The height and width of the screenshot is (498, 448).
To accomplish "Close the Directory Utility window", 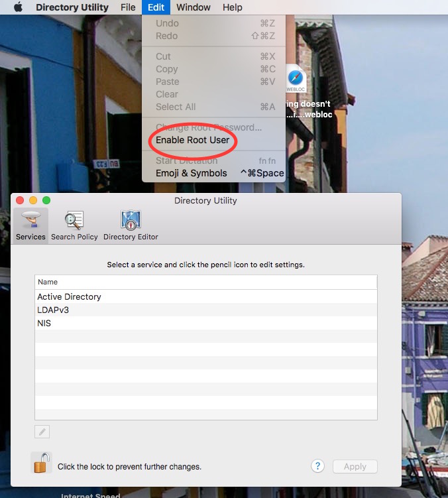I will [x=20, y=200].
